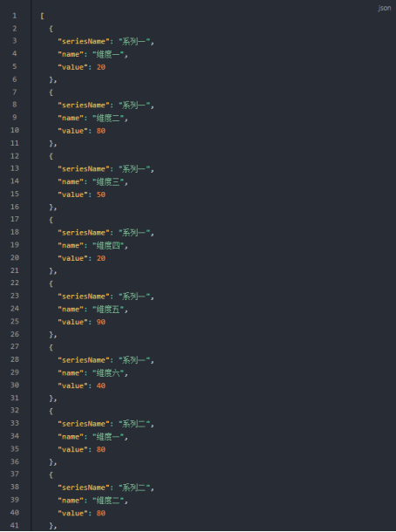Viewport: 396px width, 532px height.
Task: Click the string "维度六" on line 29
Action: click(108, 373)
